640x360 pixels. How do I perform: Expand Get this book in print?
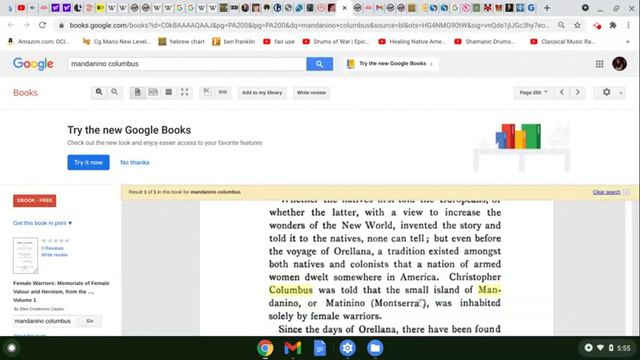[42, 223]
